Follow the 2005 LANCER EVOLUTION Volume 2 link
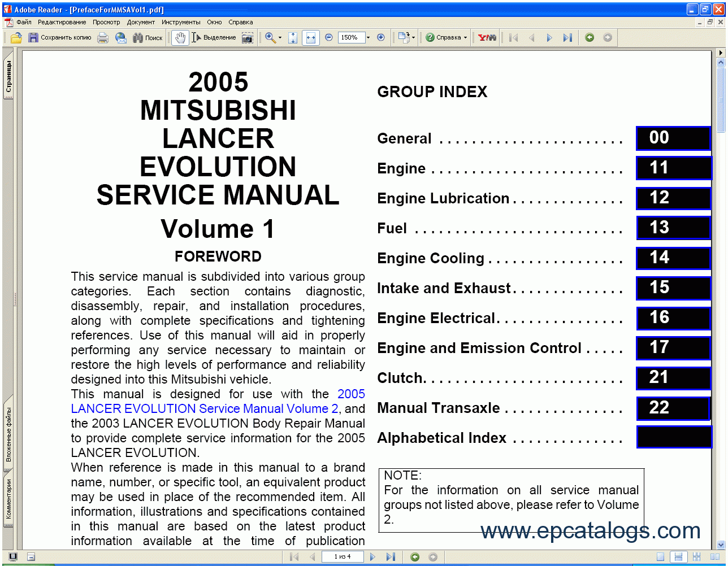The image size is (728, 566). pos(218,401)
